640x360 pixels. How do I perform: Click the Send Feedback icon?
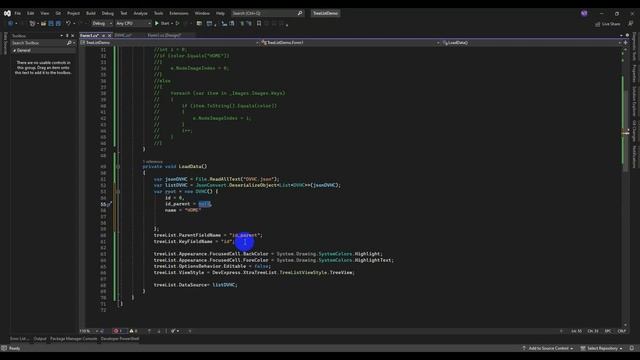[631, 24]
